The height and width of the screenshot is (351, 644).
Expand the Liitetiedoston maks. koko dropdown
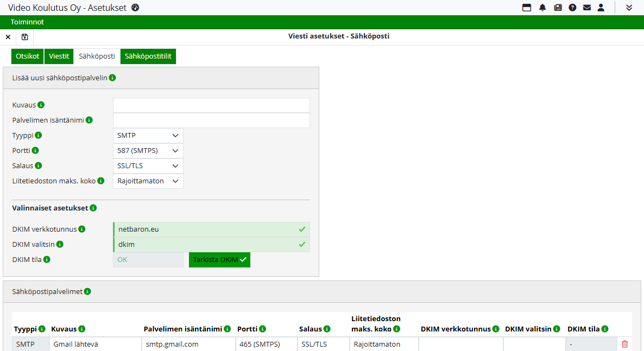click(148, 181)
